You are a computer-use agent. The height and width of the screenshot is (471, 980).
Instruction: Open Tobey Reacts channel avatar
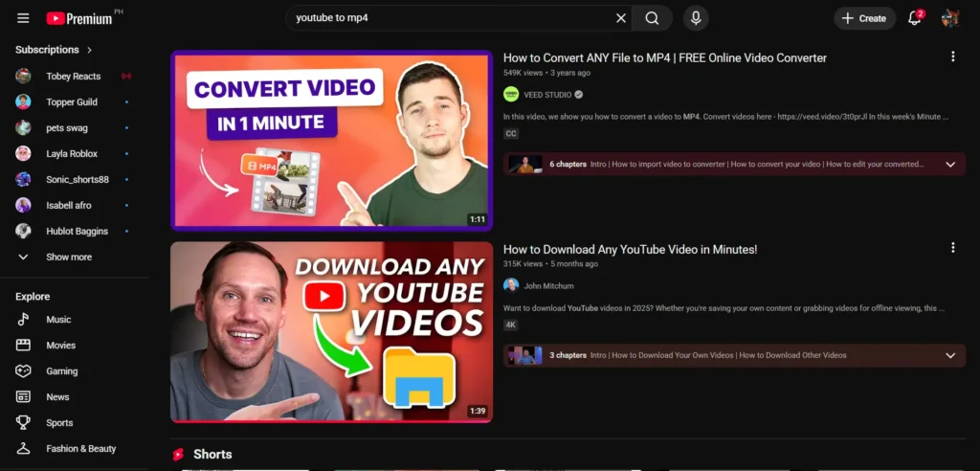click(23, 77)
